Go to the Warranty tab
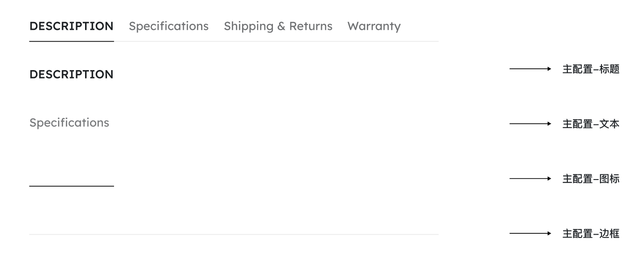Screen dimensions: 644x259 click(374, 26)
